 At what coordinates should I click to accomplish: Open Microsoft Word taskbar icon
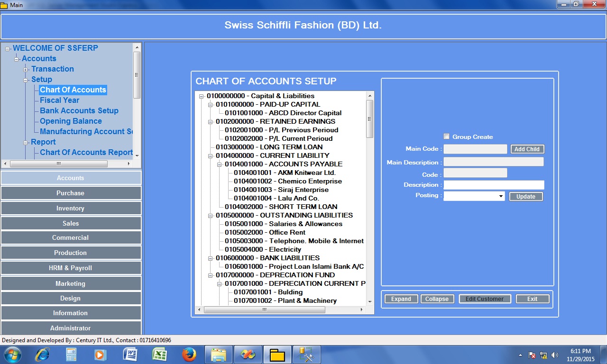point(130,355)
